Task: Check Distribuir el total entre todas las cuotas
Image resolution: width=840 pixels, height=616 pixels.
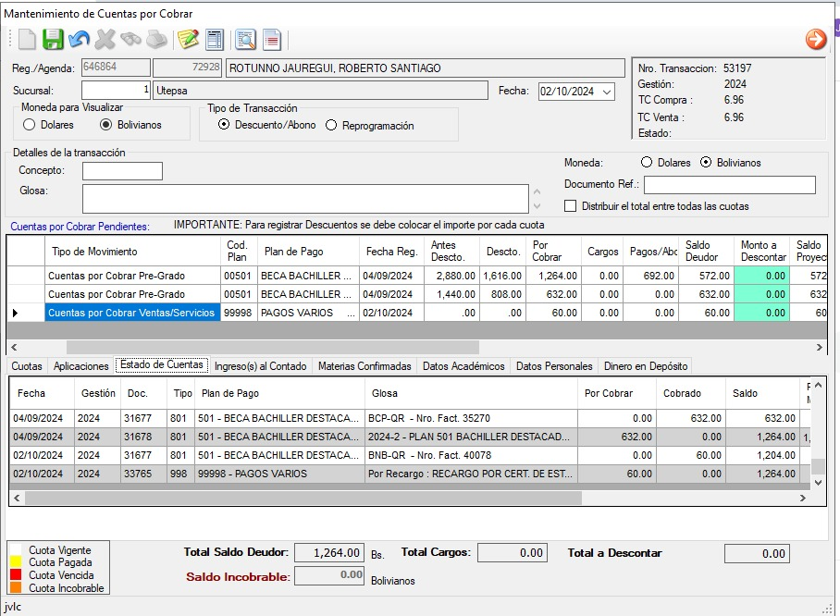Action: (571, 206)
